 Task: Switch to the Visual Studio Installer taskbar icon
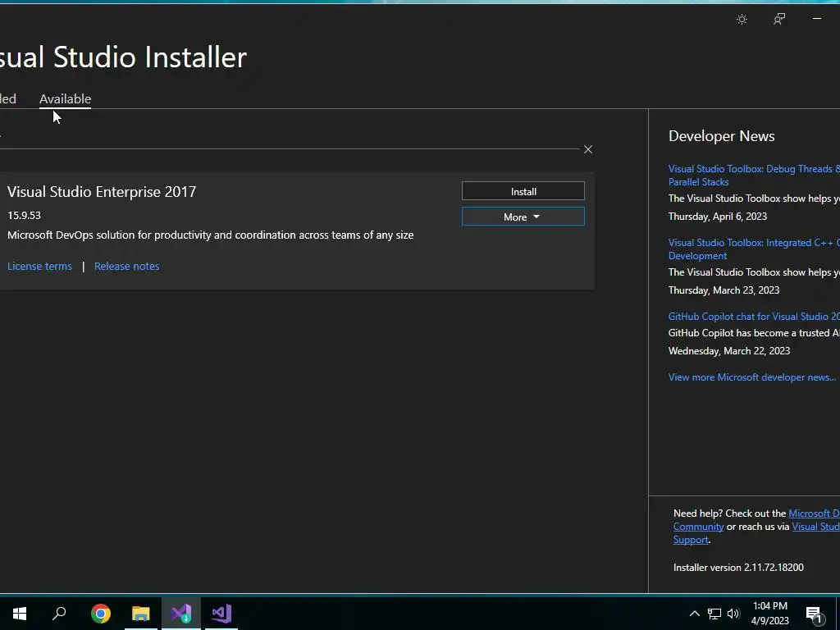[x=181, y=614]
